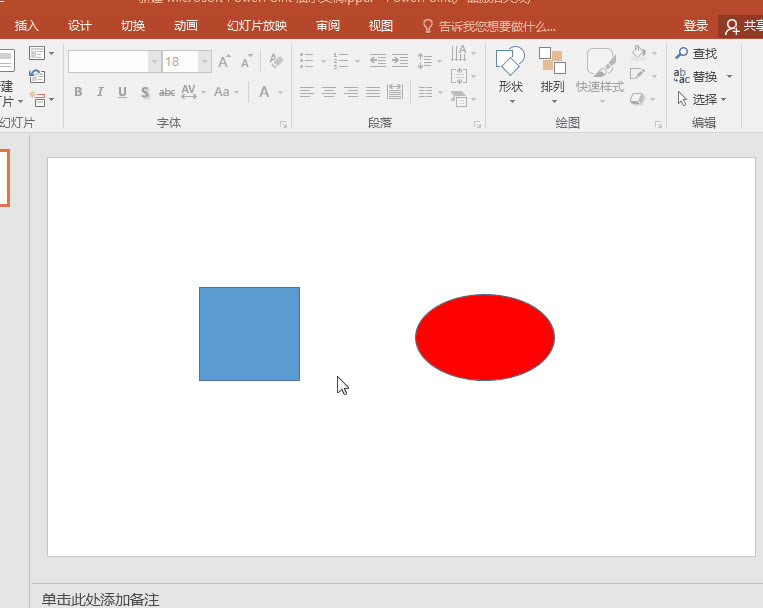Toggle bold formatting
763x608 pixels.
pyautogui.click(x=78, y=92)
